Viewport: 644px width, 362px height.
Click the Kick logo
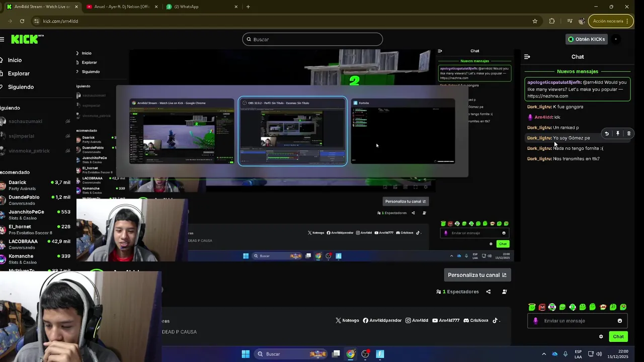27,39
